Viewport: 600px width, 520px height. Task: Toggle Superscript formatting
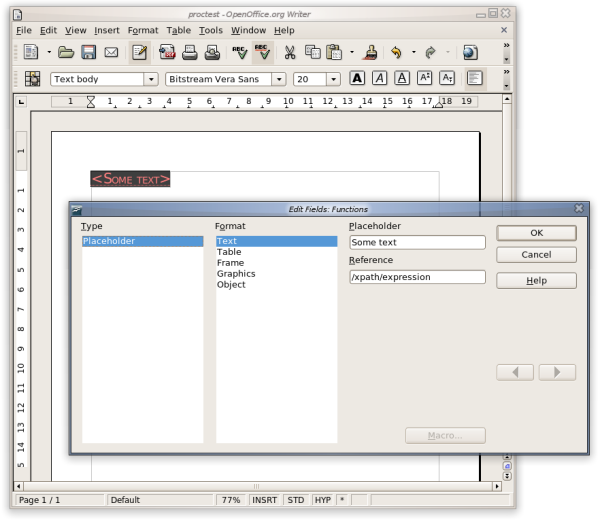point(425,78)
